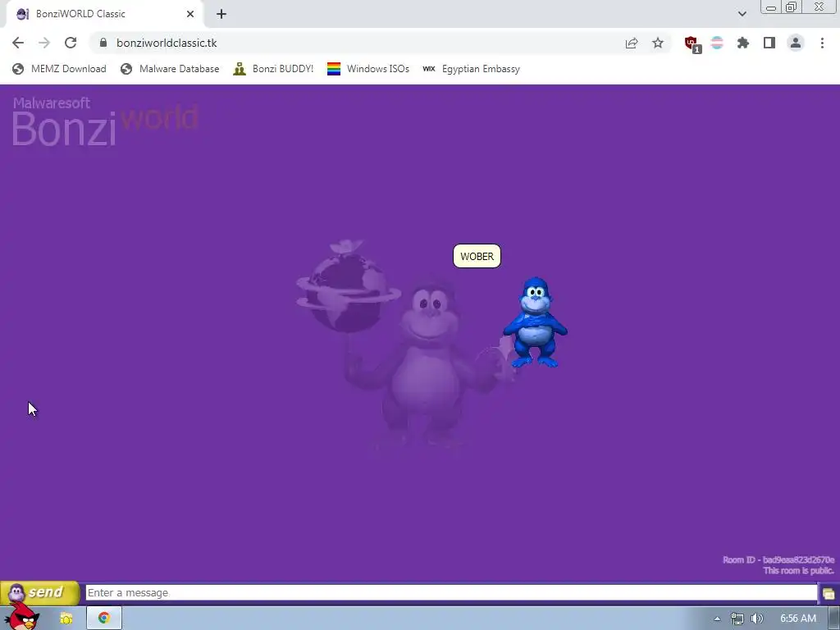Image resolution: width=840 pixels, height=630 pixels.
Task: Open the Malware Database bookmark
Action: [x=170, y=69]
